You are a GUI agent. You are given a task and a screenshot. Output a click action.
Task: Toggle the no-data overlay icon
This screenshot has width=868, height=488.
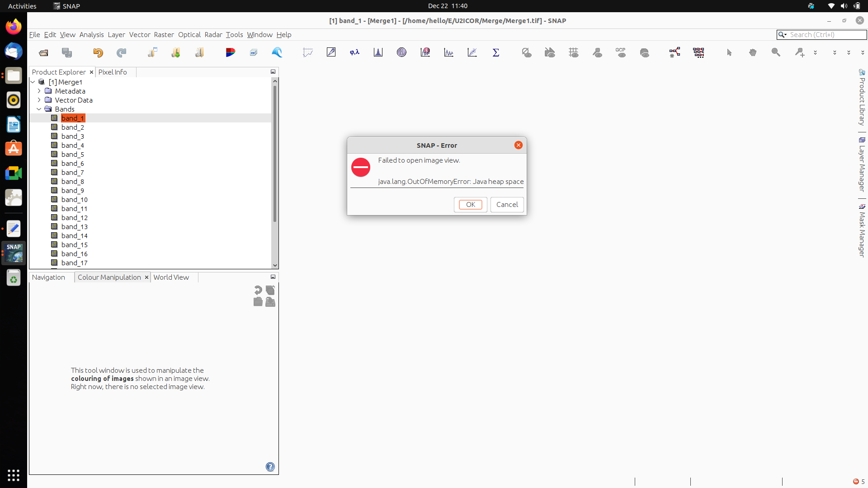(x=526, y=52)
